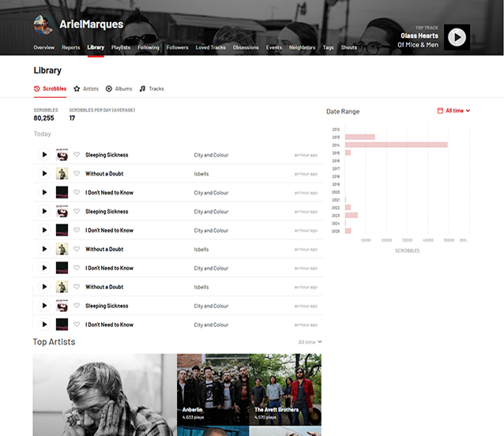Expand the Top Artists All time filter
The width and height of the screenshot is (504, 436).
[x=310, y=342]
